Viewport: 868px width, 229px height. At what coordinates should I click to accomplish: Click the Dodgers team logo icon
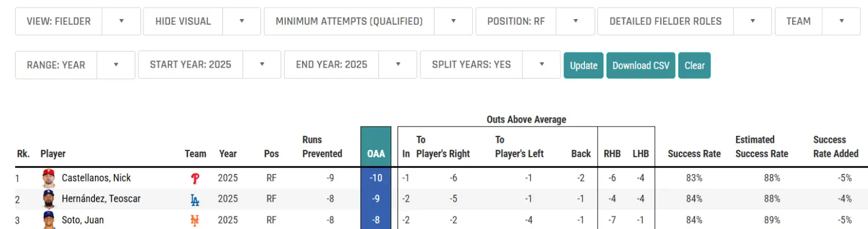pos(195,200)
